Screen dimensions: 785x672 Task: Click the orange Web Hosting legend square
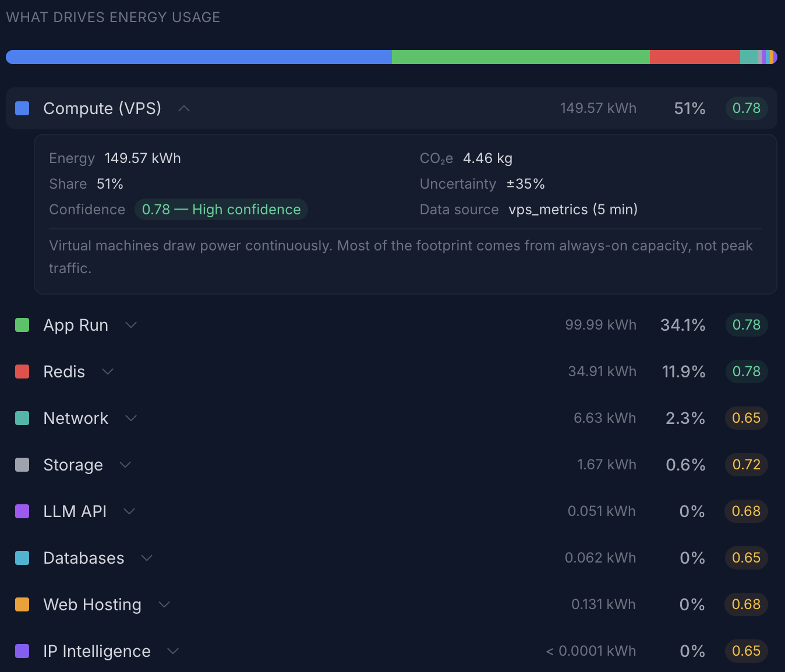(22, 604)
